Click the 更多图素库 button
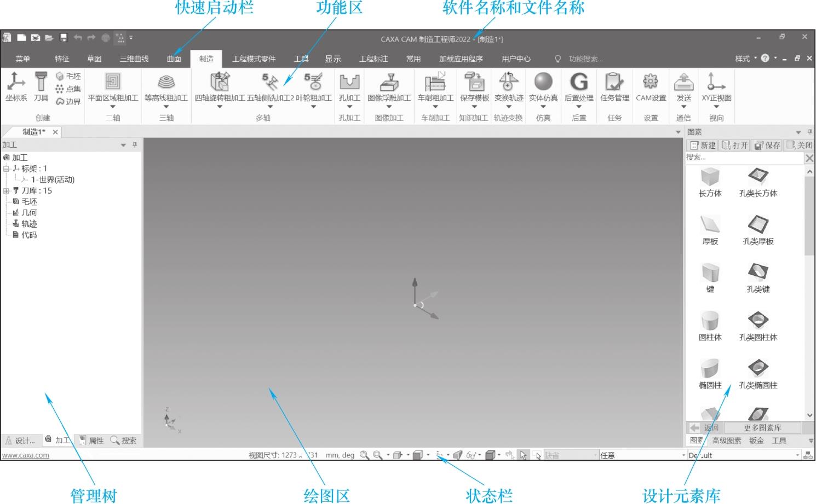Image resolution: width=816 pixels, height=504 pixels. tap(762, 427)
